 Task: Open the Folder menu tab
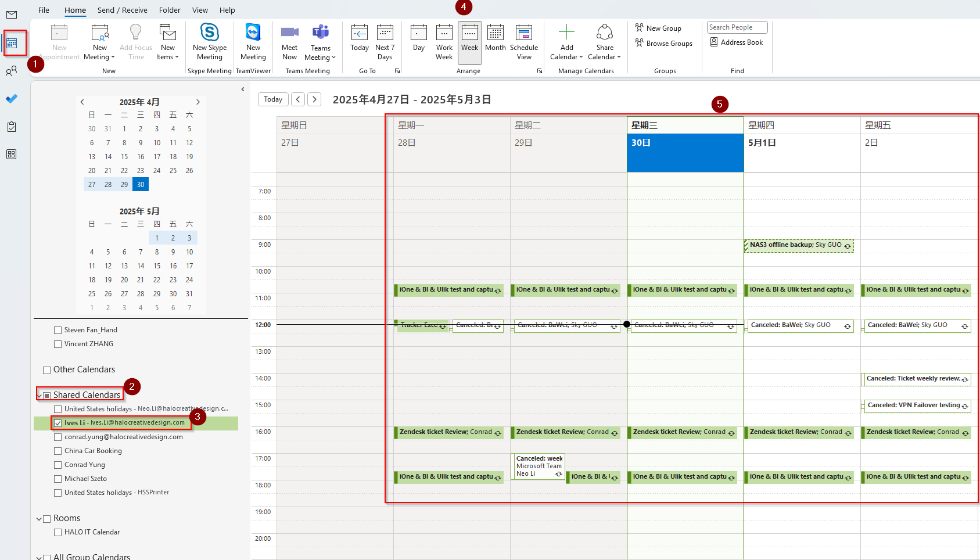click(x=170, y=10)
